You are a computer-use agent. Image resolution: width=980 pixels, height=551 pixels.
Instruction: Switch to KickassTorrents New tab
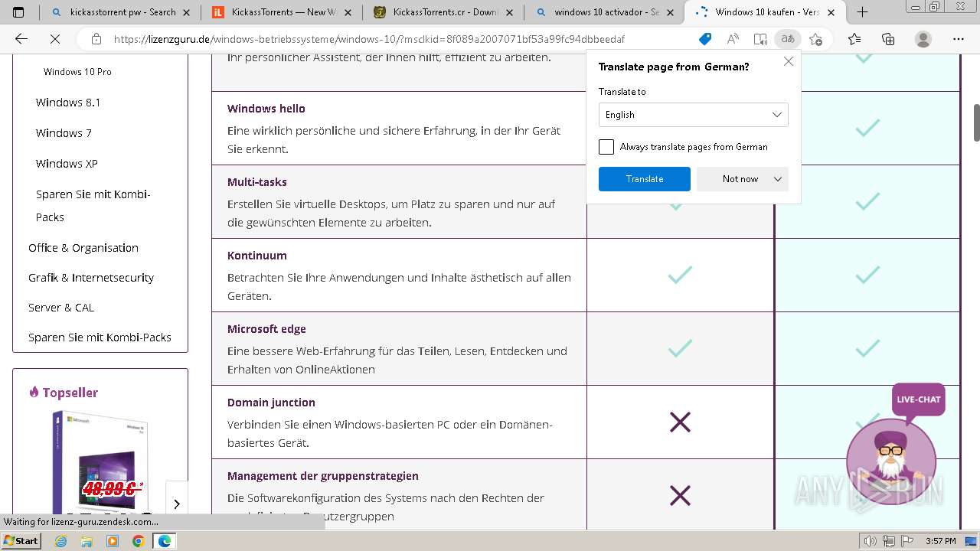tap(282, 12)
